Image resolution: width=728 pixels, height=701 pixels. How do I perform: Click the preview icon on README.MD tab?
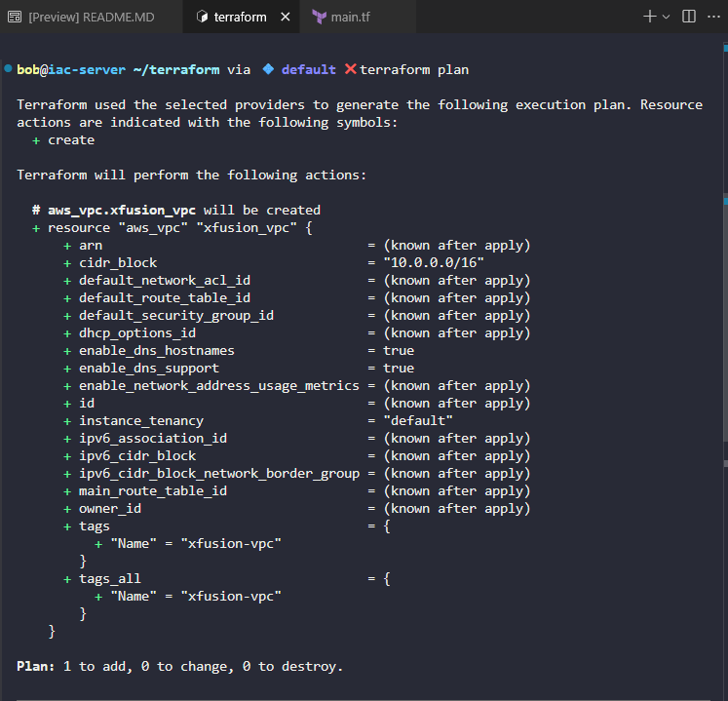click(15, 18)
